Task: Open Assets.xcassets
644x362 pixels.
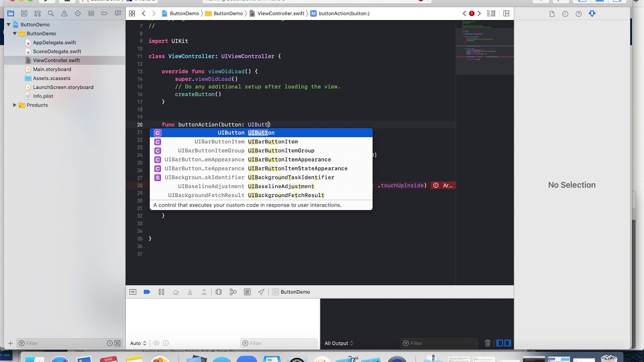Action: point(51,78)
